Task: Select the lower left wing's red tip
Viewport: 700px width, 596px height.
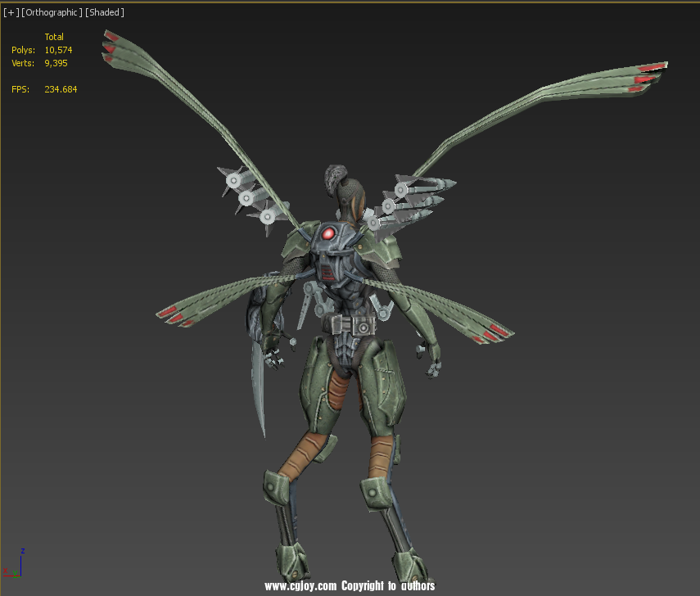Action: pyautogui.click(x=169, y=313)
